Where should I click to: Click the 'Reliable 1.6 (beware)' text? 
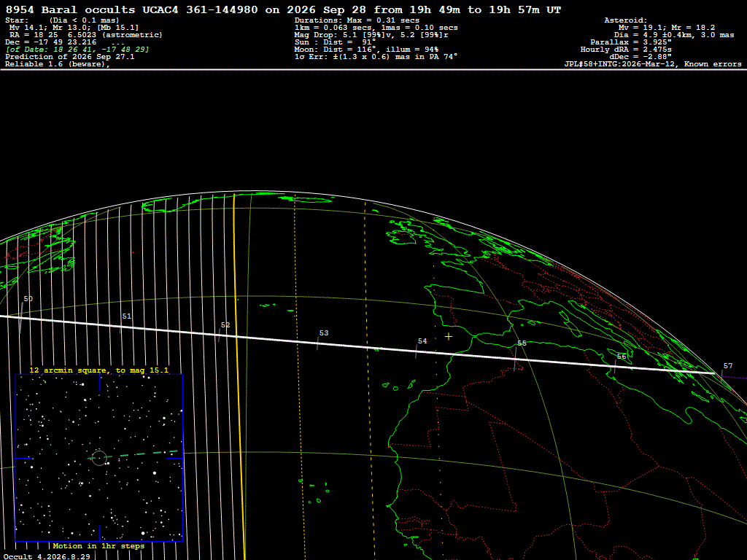(x=58, y=64)
